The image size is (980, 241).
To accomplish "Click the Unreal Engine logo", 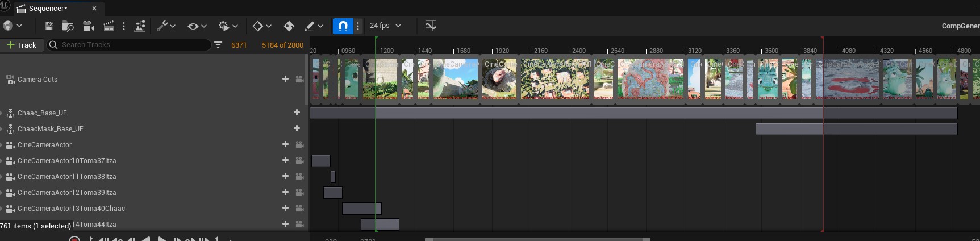I will [x=5, y=5].
